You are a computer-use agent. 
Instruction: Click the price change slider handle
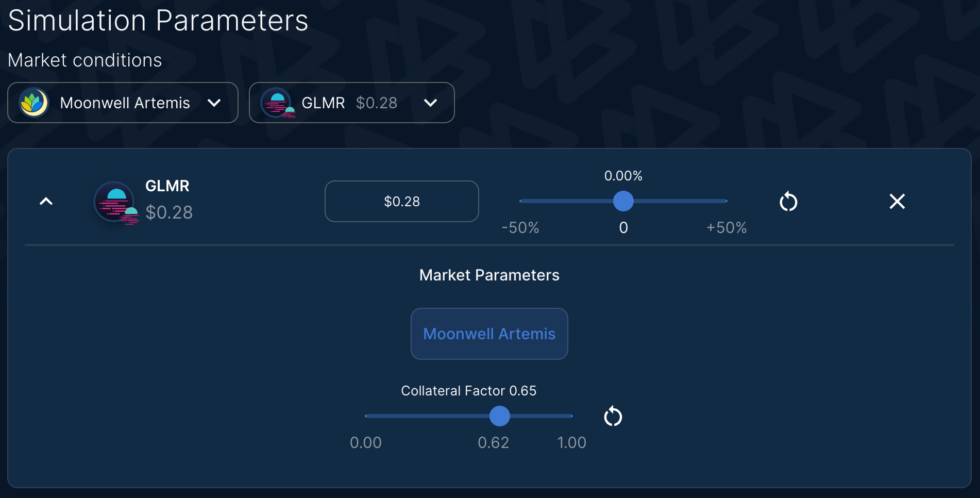point(623,201)
